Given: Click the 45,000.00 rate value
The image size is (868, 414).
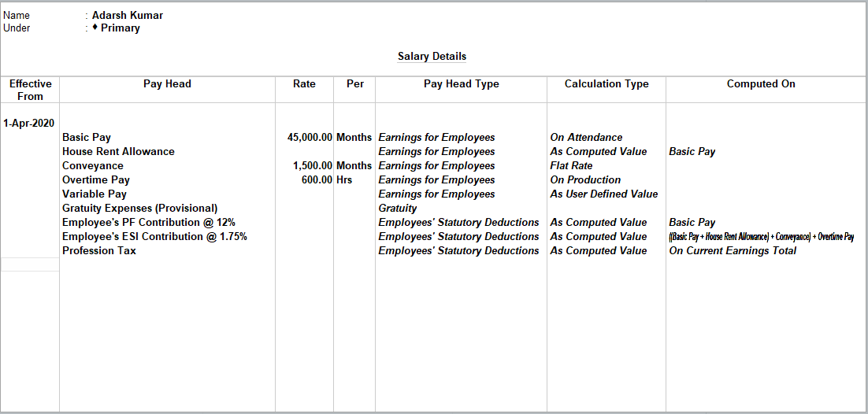Looking at the screenshot, I should click(x=310, y=137).
